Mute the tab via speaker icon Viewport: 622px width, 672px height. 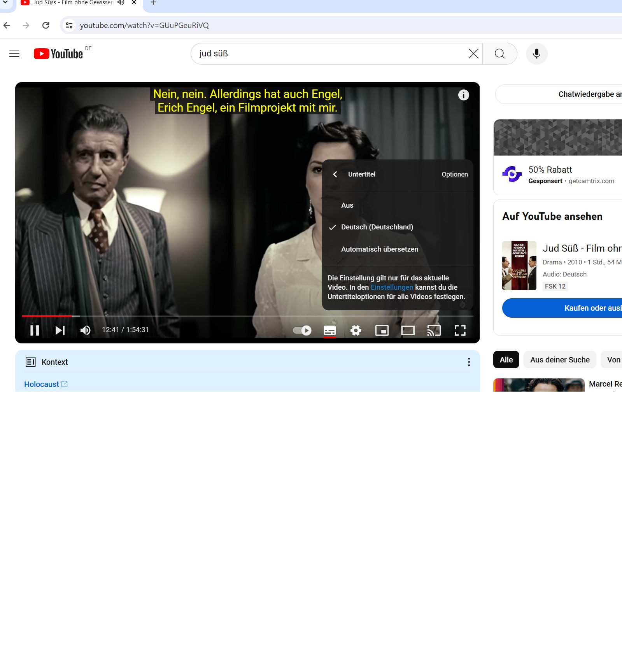pyautogui.click(x=121, y=3)
